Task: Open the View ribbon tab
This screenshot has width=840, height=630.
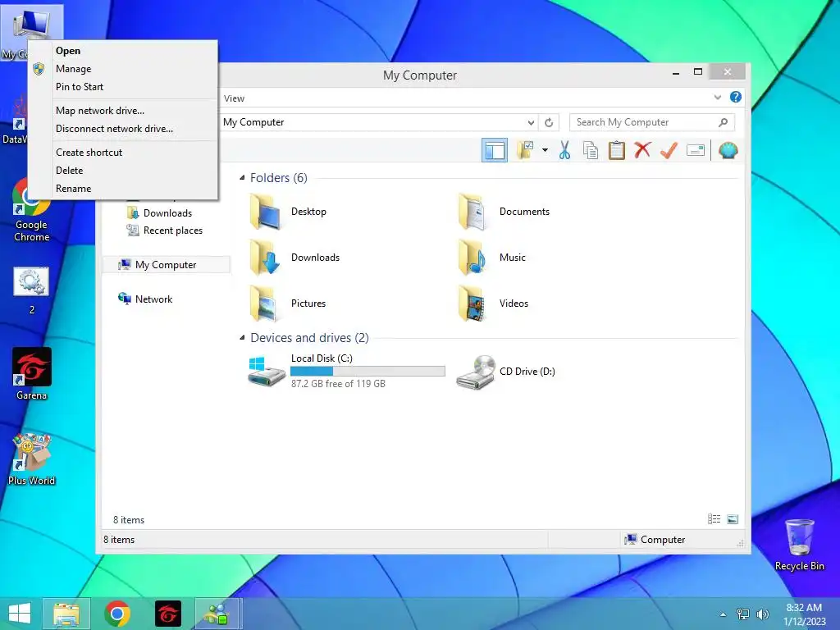Action: pyautogui.click(x=234, y=98)
